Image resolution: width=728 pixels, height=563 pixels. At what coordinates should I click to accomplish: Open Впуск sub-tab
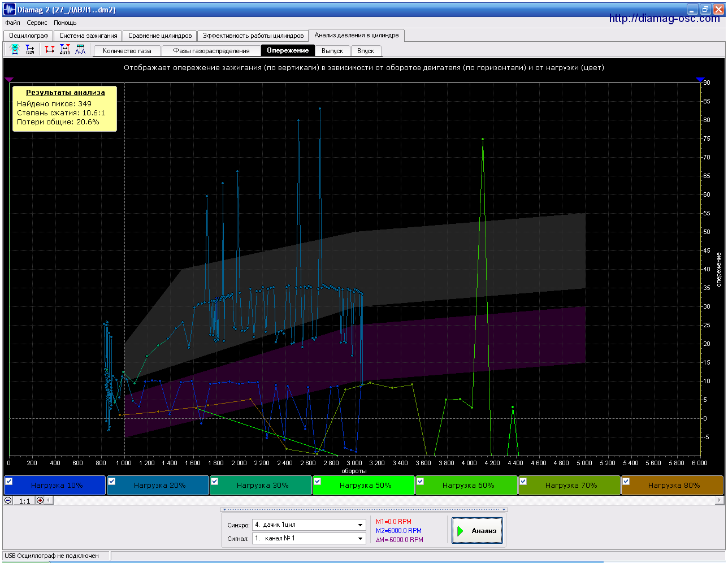click(366, 51)
